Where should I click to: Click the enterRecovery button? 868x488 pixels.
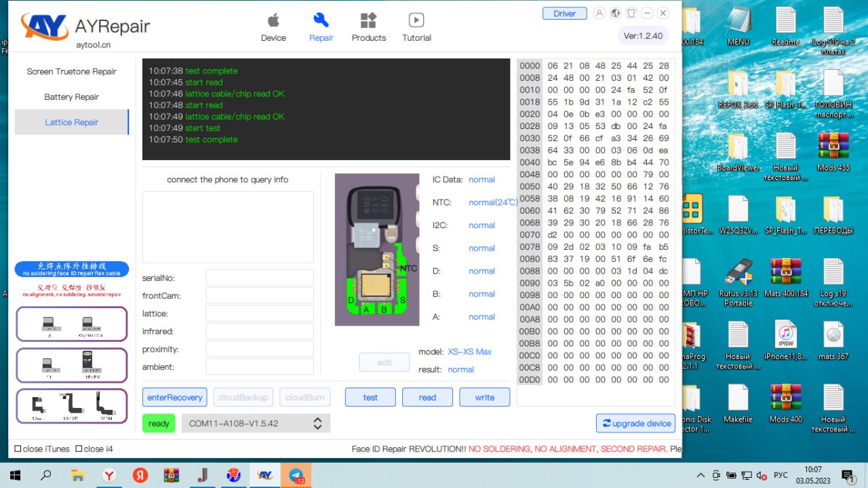(174, 397)
